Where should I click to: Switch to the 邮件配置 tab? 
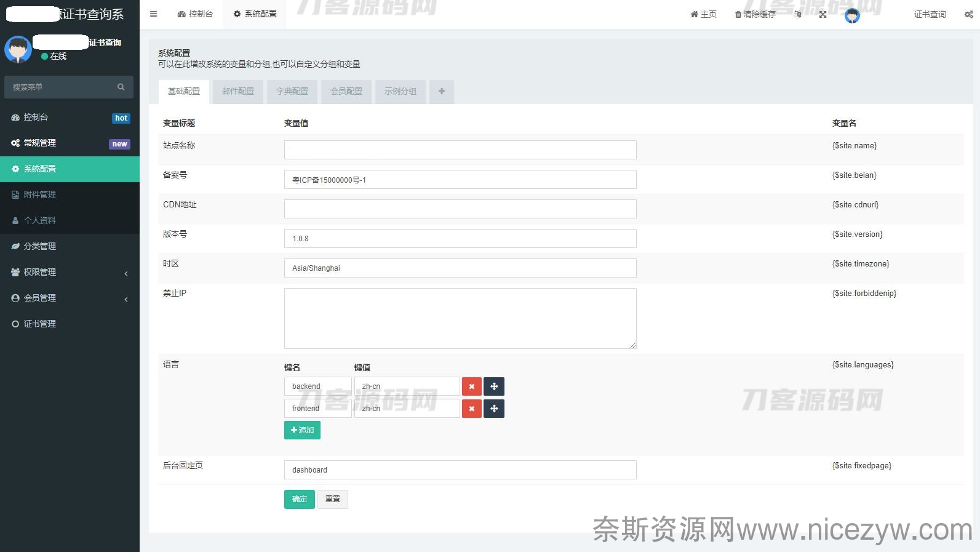(238, 91)
